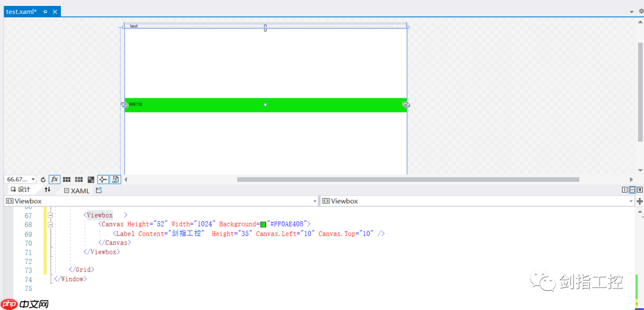Click the effects (fx) toggle button
The width and height of the screenshot is (644, 310).
(x=54, y=179)
